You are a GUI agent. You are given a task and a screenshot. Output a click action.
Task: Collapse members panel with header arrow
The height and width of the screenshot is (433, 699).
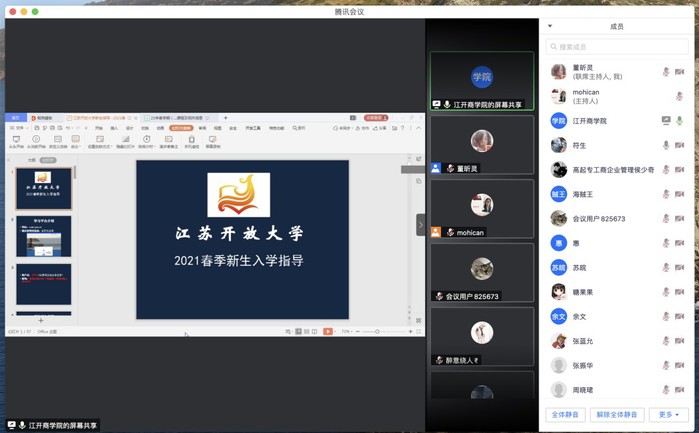550,26
